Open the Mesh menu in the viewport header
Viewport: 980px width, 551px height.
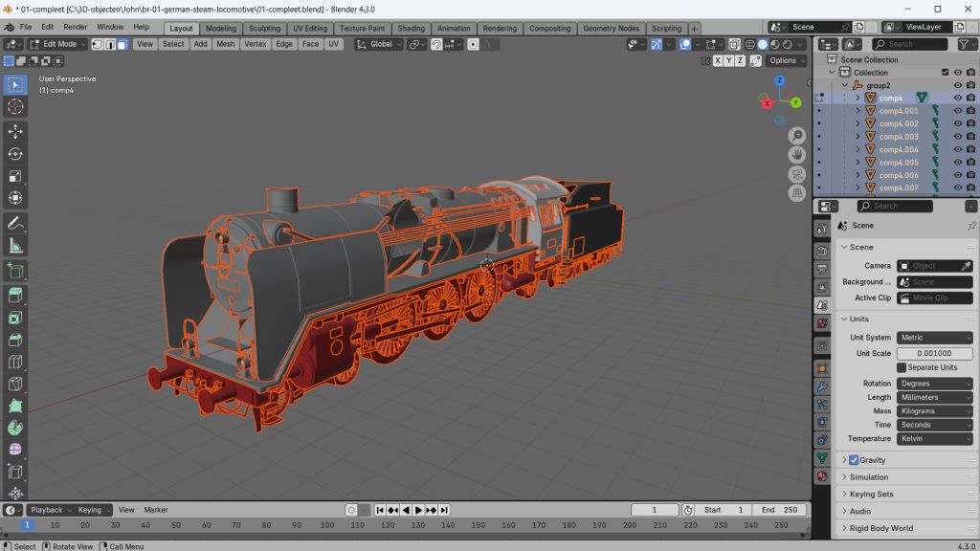[225, 44]
